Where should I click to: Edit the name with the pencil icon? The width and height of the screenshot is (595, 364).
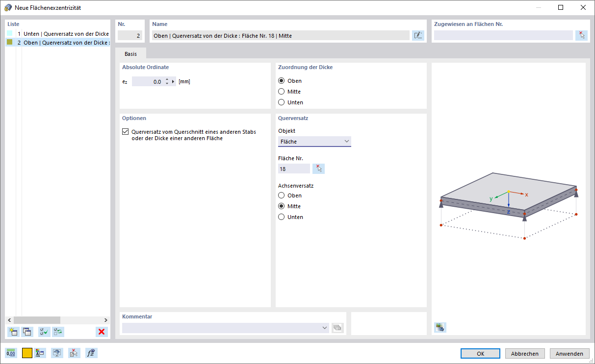click(x=418, y=35)
